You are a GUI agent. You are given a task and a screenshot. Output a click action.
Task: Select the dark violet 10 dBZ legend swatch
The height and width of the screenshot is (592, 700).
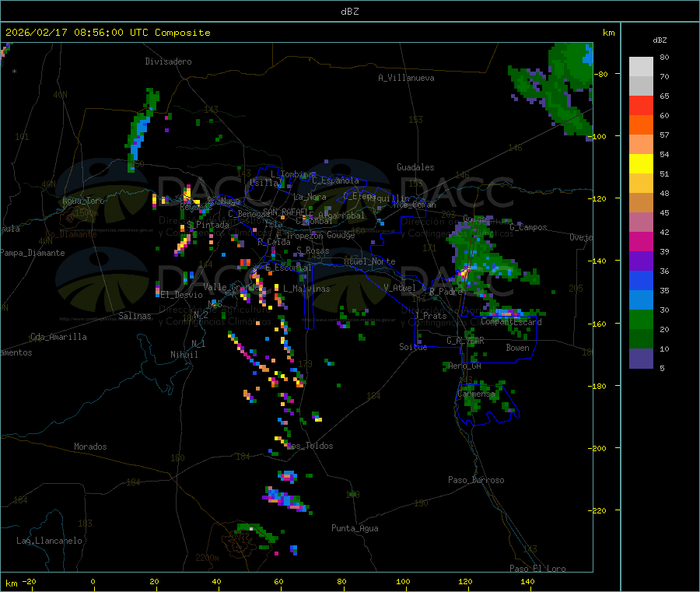[641, 359]
